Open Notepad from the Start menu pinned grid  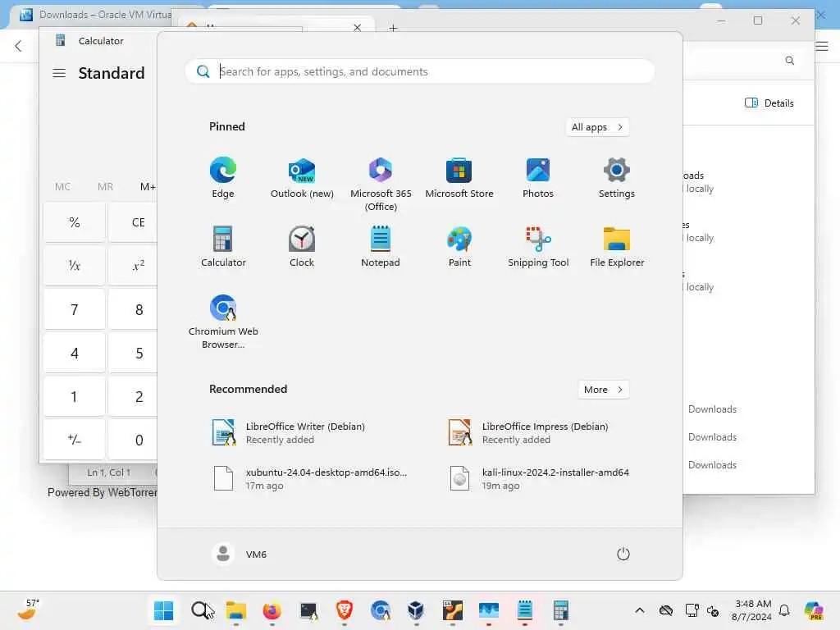(x=381, y=246)
